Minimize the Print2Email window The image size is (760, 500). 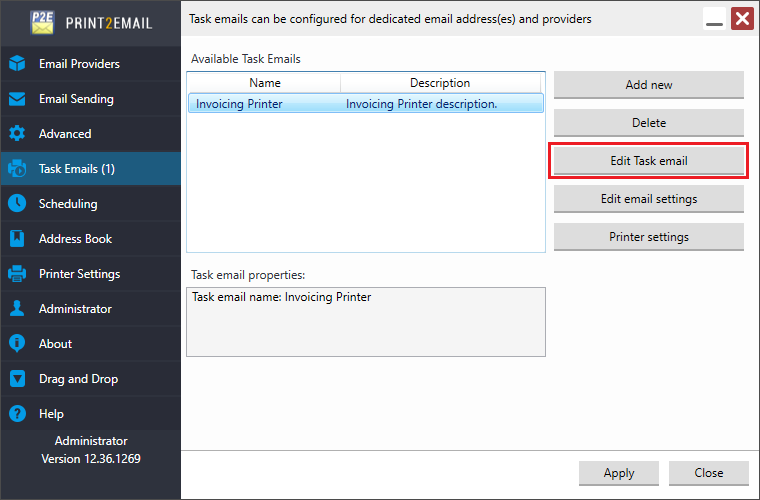pos(714,20)
